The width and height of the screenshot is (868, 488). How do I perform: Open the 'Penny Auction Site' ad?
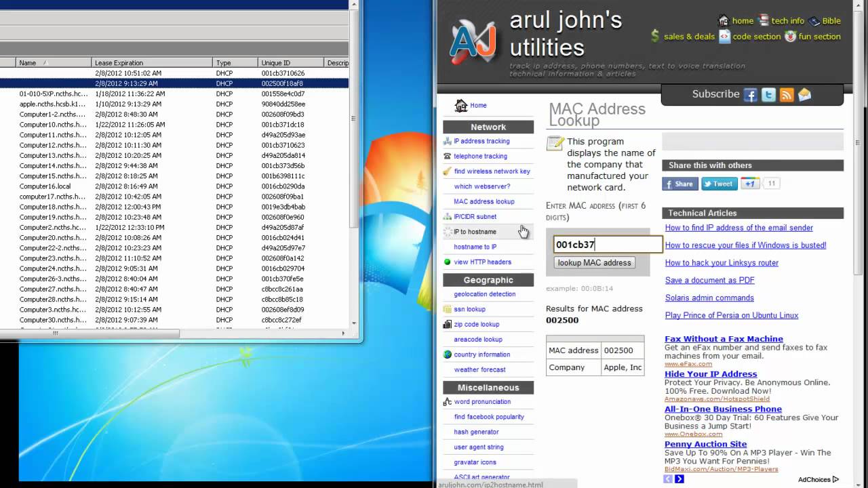click(x=705, y=445)
